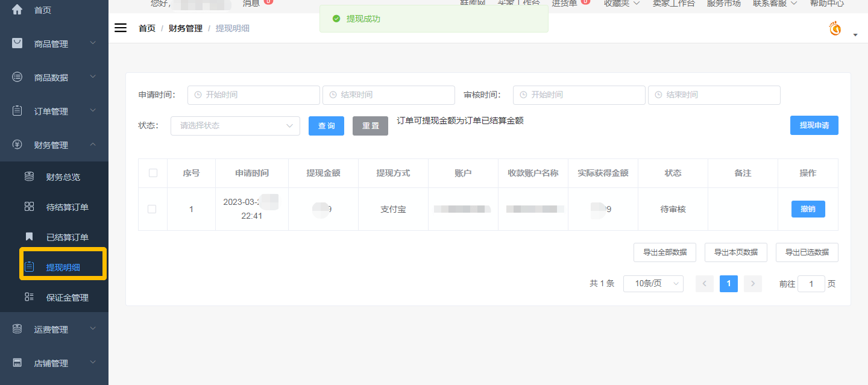
Task: Open 保证金管理 in the sidebar
Action: click(x=67, y=298)
